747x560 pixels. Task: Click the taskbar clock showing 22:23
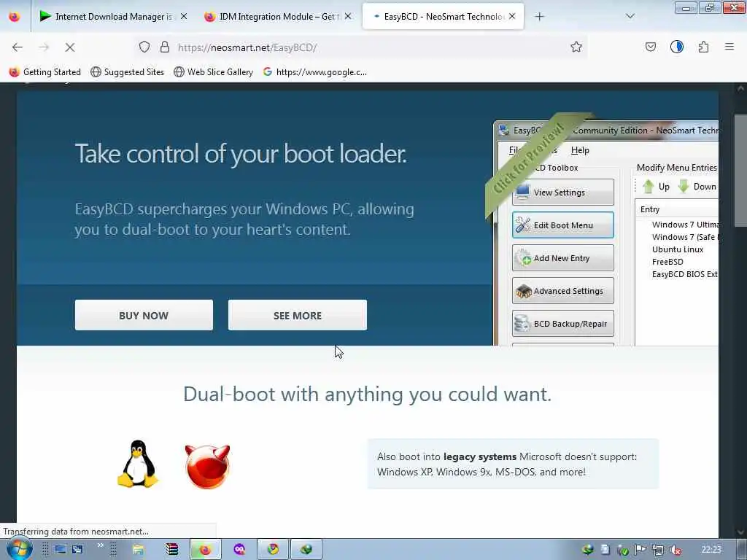(x=711, y=550)
